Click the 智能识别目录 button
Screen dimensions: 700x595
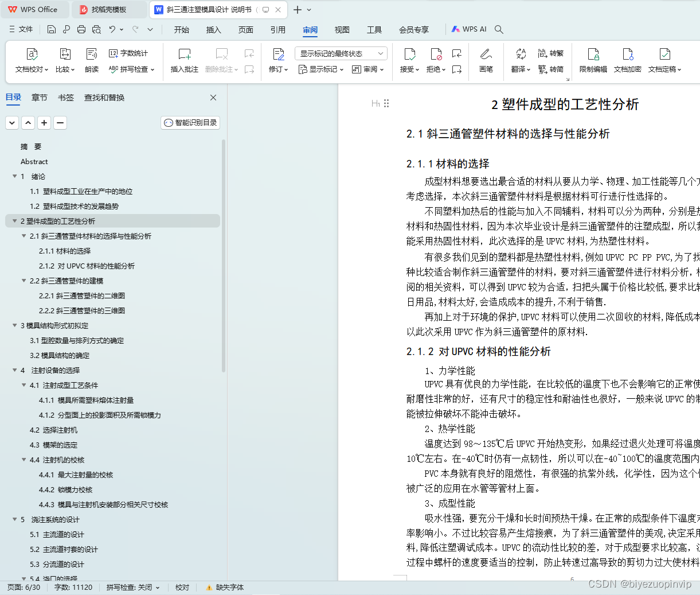190,123
